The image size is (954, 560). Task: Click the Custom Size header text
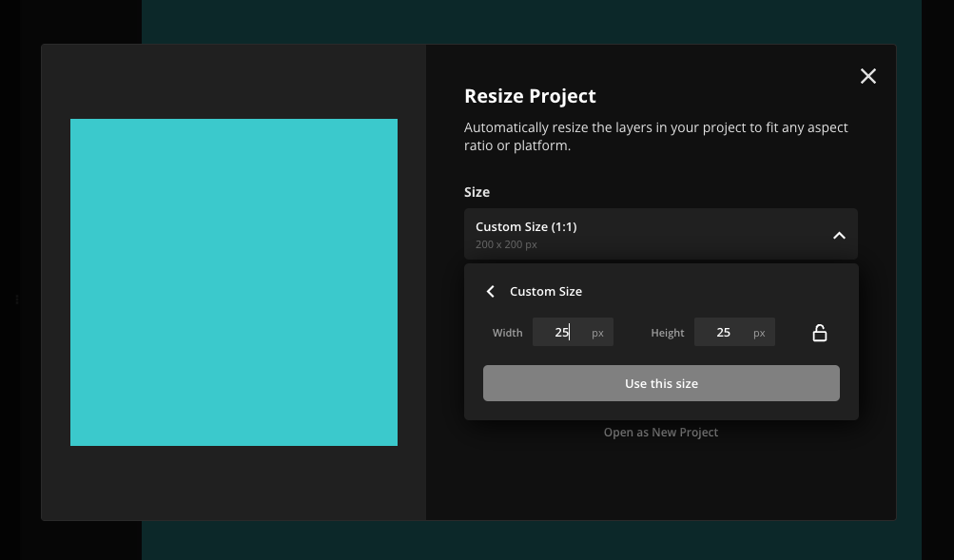point(546,292)
